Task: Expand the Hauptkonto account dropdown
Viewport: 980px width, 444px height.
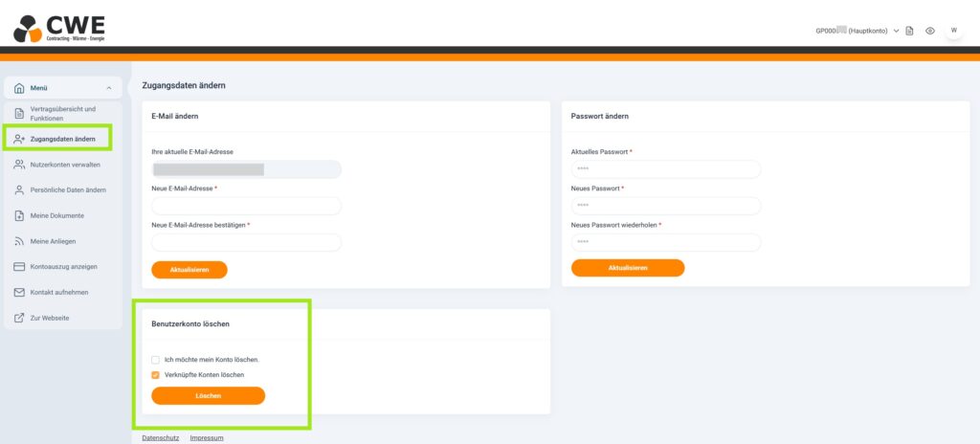Action: [x=896, y=31]
